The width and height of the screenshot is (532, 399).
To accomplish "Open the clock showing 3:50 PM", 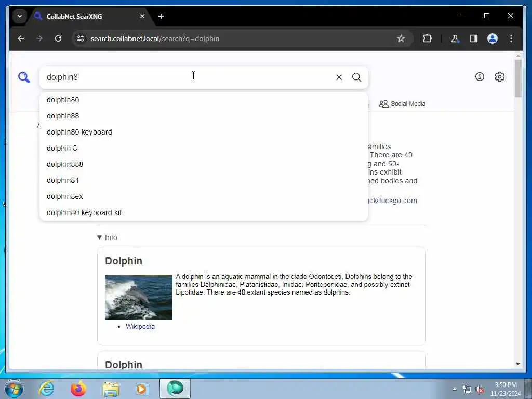I will click(x=506, y=389).
